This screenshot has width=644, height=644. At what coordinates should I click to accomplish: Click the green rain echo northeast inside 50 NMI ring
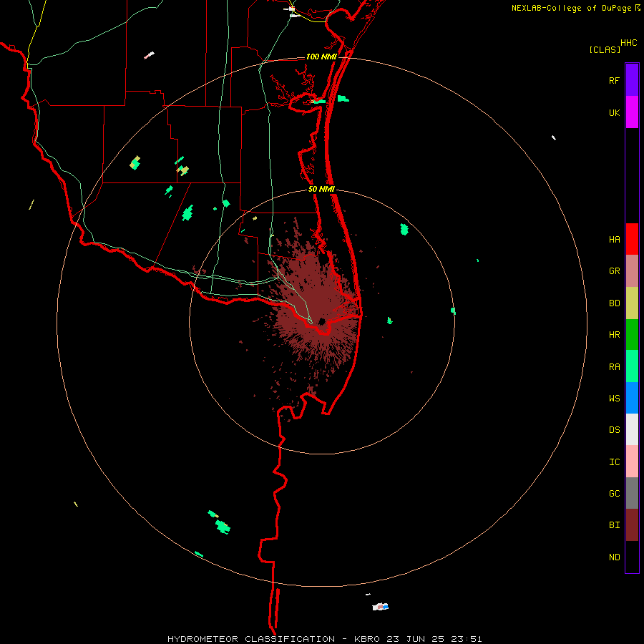[404, 230]
